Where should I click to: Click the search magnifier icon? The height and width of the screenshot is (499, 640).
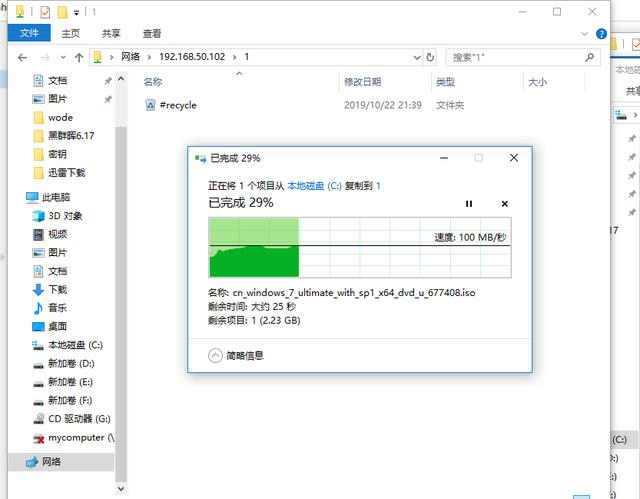pyautogui.click(x=589, y=58)
